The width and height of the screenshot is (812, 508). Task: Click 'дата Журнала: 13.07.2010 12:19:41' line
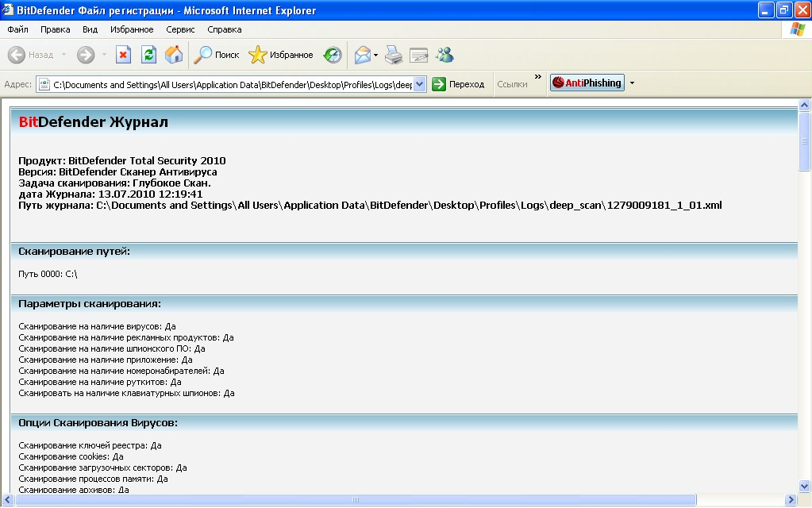coord(110,194)
